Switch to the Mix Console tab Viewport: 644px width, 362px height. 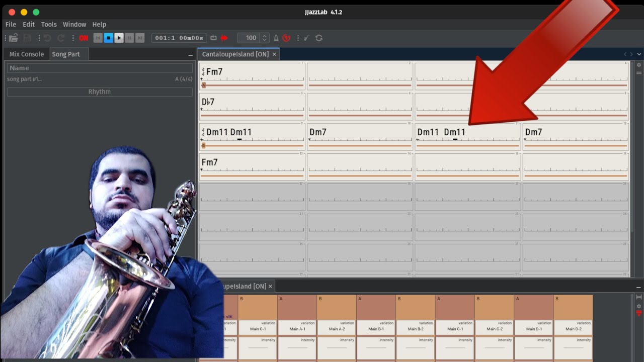pyautogui.click(x=27, y=54)
